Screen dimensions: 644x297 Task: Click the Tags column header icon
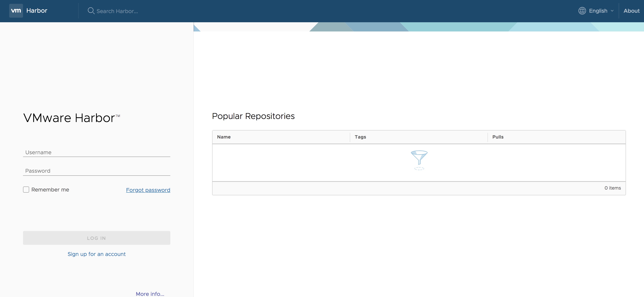click(x=360, y=137)
